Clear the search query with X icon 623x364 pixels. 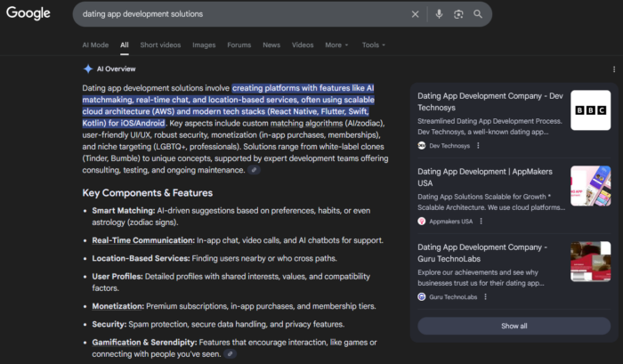(x=416, y=14)
